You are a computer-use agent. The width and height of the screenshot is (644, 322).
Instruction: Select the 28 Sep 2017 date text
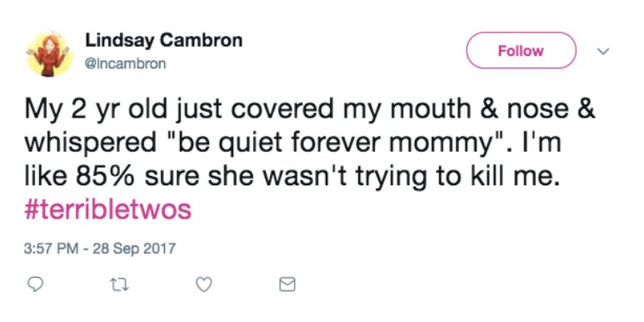point(134,249)
